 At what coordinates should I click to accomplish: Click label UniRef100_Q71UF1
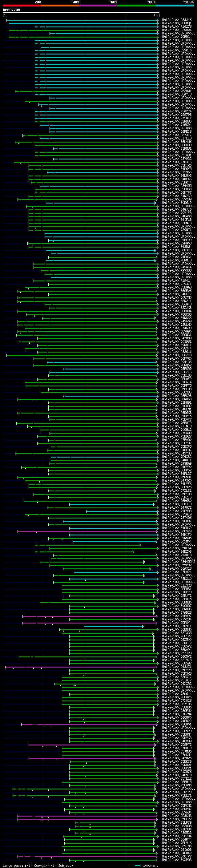177,118
